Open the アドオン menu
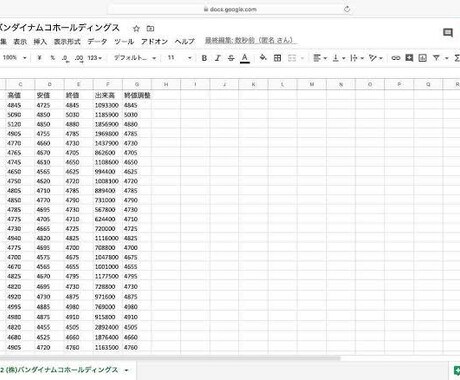 [154, 42]
